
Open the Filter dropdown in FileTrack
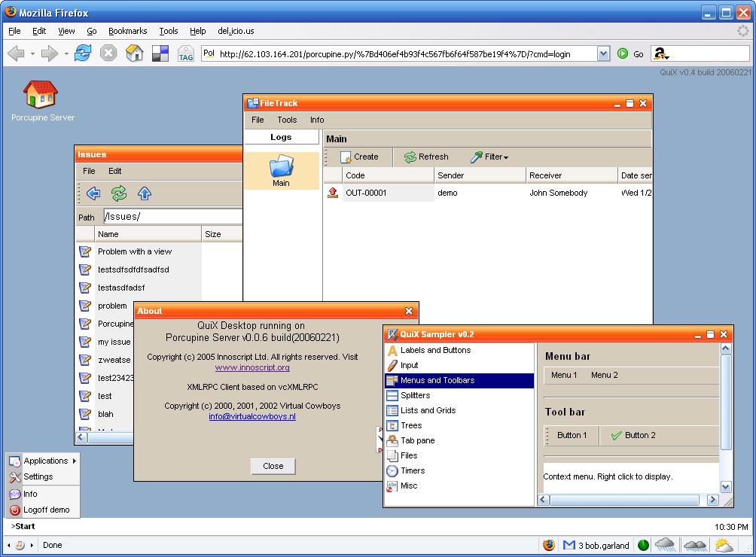pyautogui.click(x=489, y=157)
